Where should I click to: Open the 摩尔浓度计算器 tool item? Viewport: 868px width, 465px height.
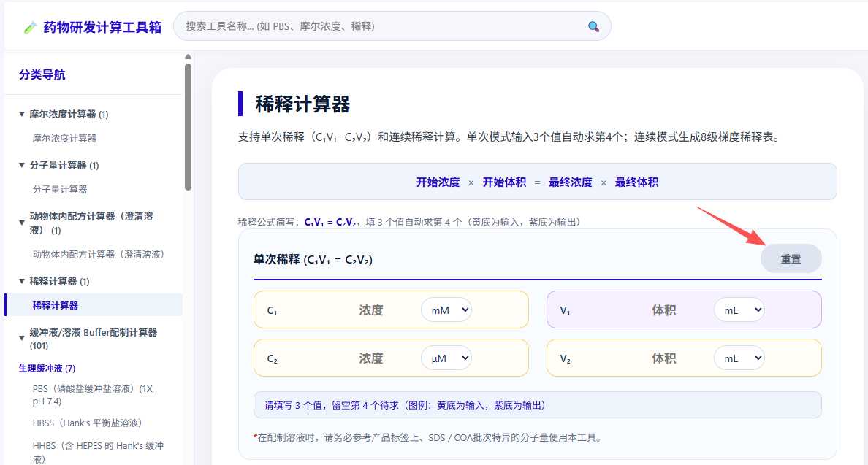point(64,138)
